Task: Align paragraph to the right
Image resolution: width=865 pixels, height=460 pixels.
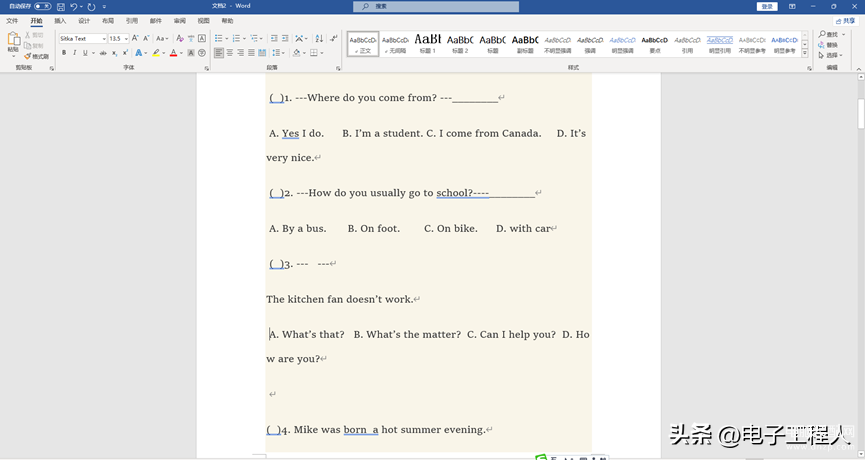Action: pos(241,53)
